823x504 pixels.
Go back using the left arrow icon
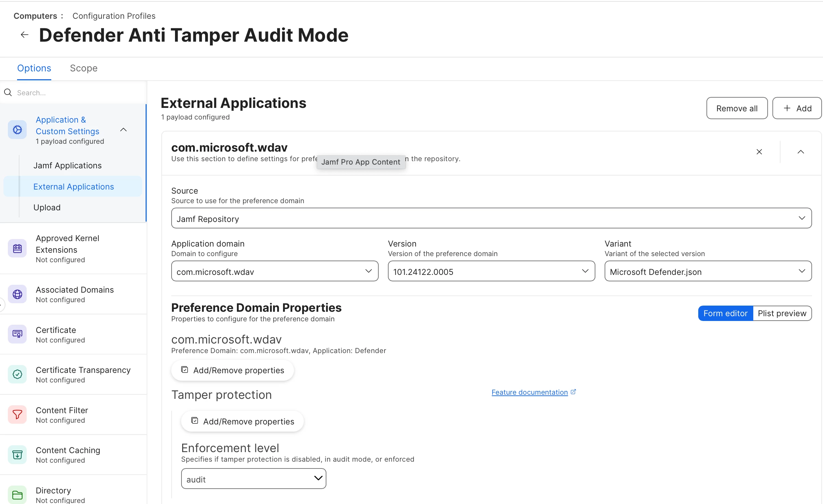[x=24, y=34]
